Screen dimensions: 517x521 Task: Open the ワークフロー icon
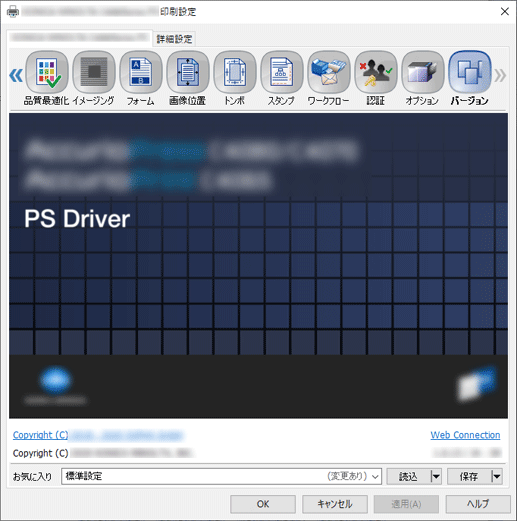pyautogui.click(x=329, y=72)
